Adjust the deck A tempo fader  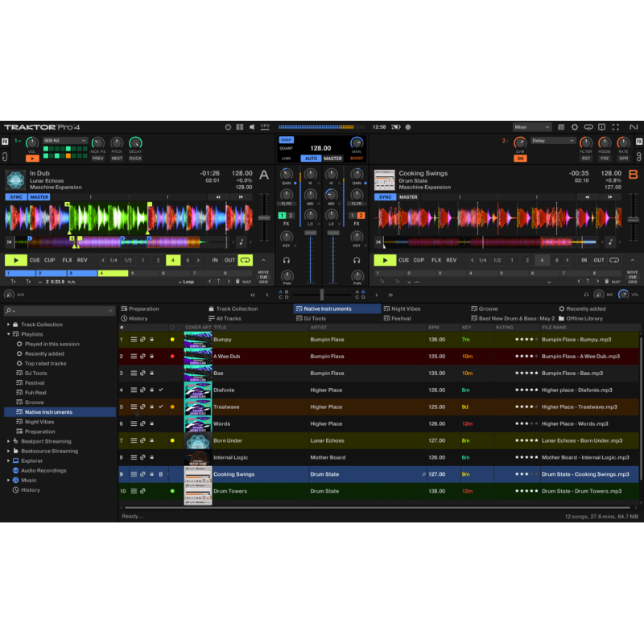pos(264,218)
